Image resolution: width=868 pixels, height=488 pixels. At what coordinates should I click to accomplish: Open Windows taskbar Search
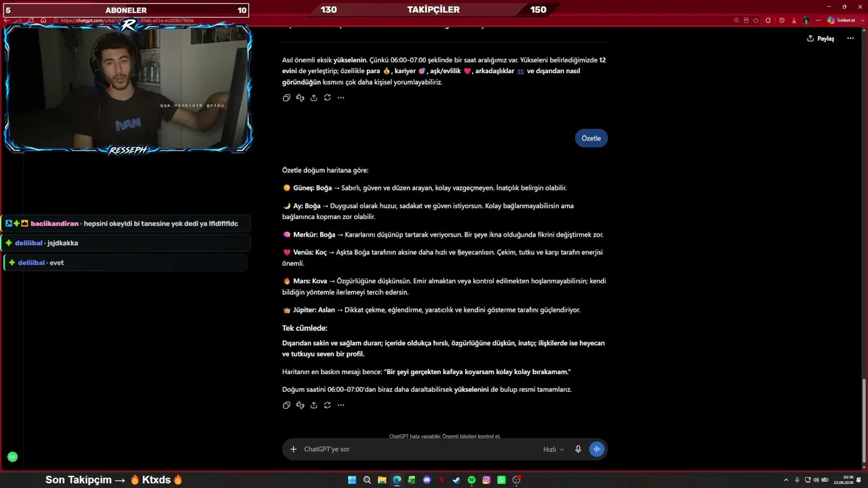click(x=367, y=480)
